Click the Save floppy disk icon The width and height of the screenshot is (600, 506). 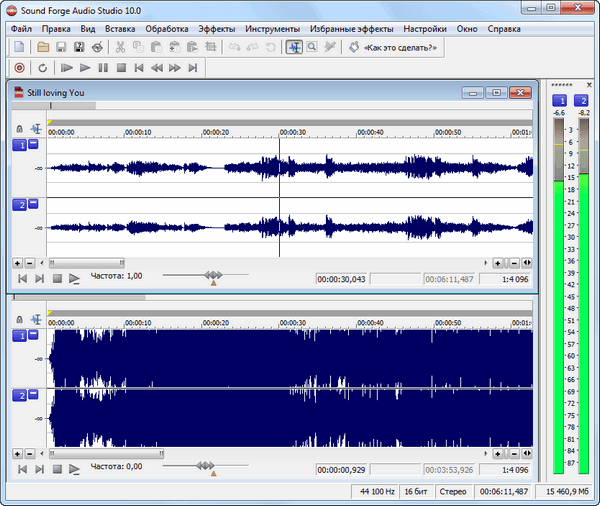click(61, 47)
